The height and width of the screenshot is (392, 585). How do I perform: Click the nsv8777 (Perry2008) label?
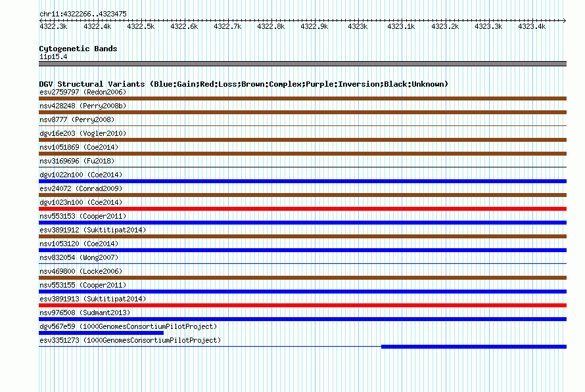coord(77,120)
